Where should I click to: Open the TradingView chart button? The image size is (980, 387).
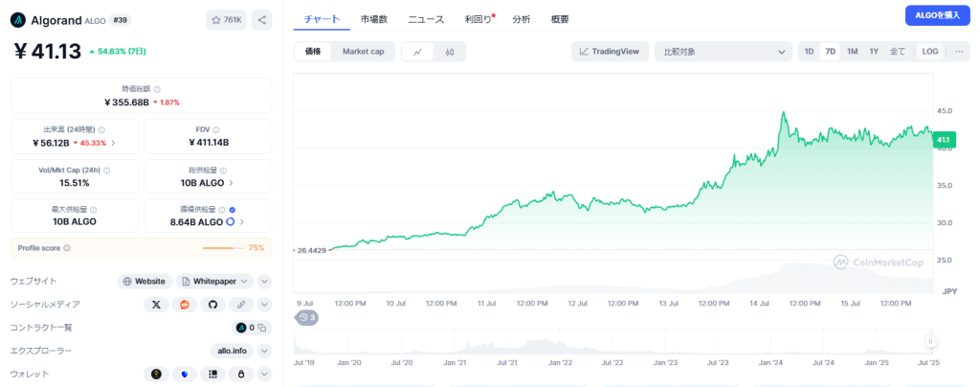(610, 52)
